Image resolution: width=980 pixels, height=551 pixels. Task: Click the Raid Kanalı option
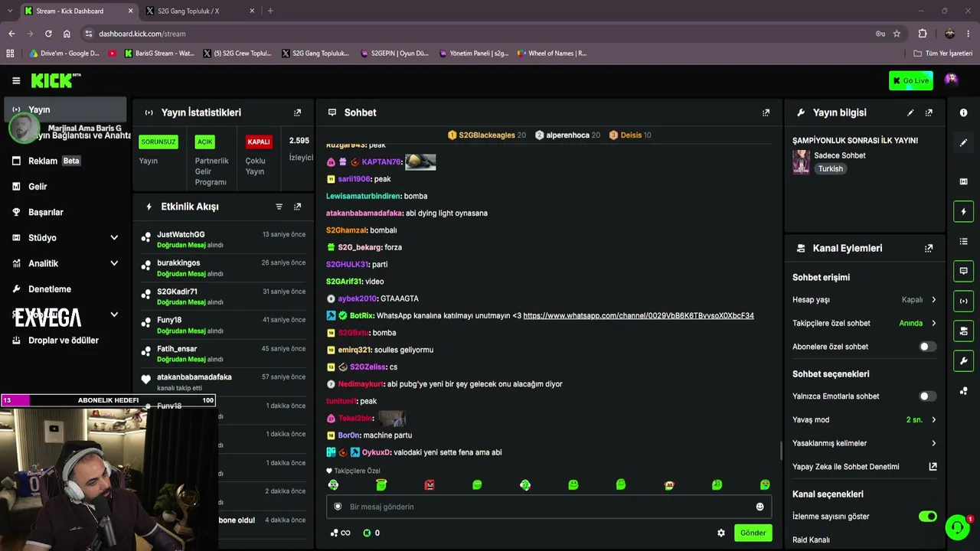click(811, 540)
